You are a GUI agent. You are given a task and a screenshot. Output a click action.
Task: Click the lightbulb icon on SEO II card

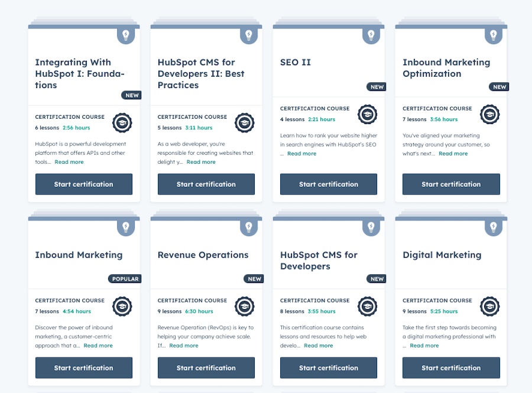coord(371,35)
